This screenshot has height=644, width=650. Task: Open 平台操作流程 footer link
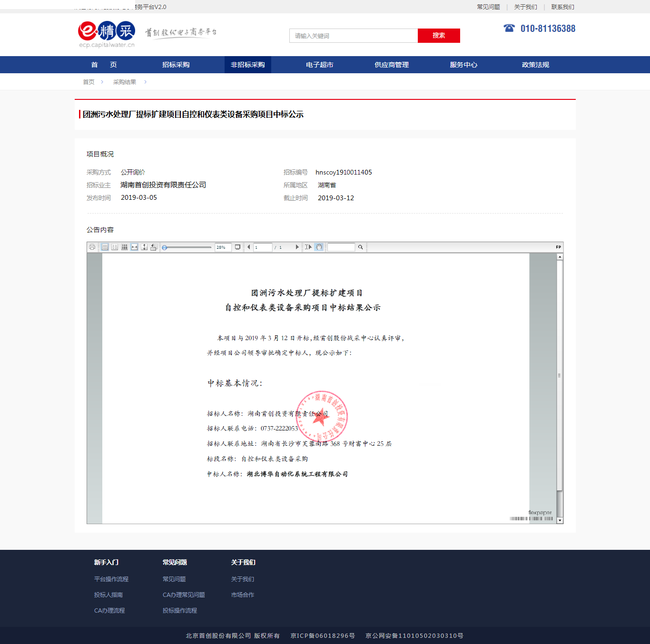(x=111, y=579)
